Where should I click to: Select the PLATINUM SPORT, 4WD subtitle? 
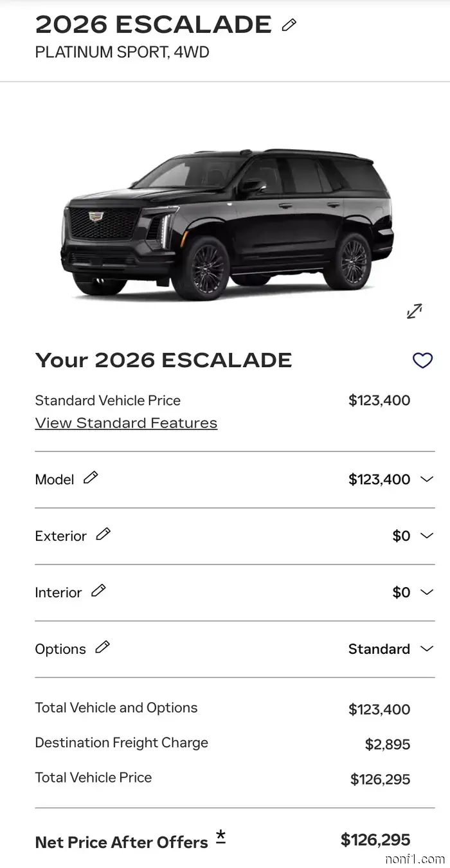122,52
